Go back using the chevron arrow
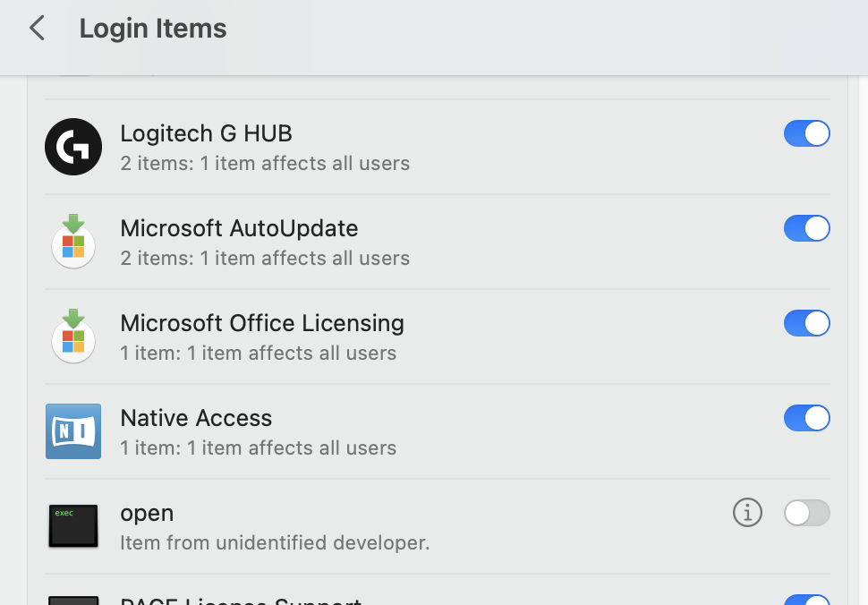Viewport: 868px width, 605px height. tap(37, 29)
